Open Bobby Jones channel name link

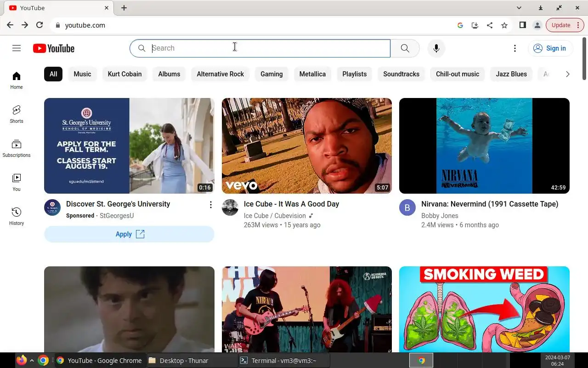point(440,216)
